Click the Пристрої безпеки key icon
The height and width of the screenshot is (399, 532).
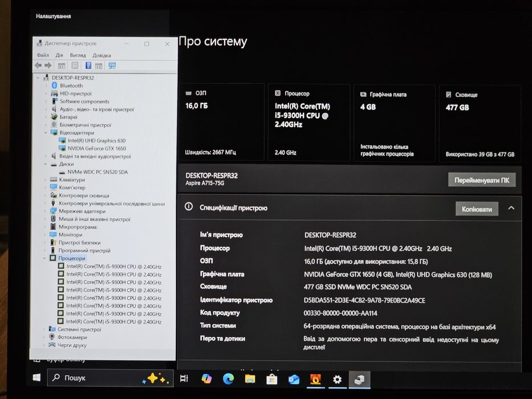53,242
